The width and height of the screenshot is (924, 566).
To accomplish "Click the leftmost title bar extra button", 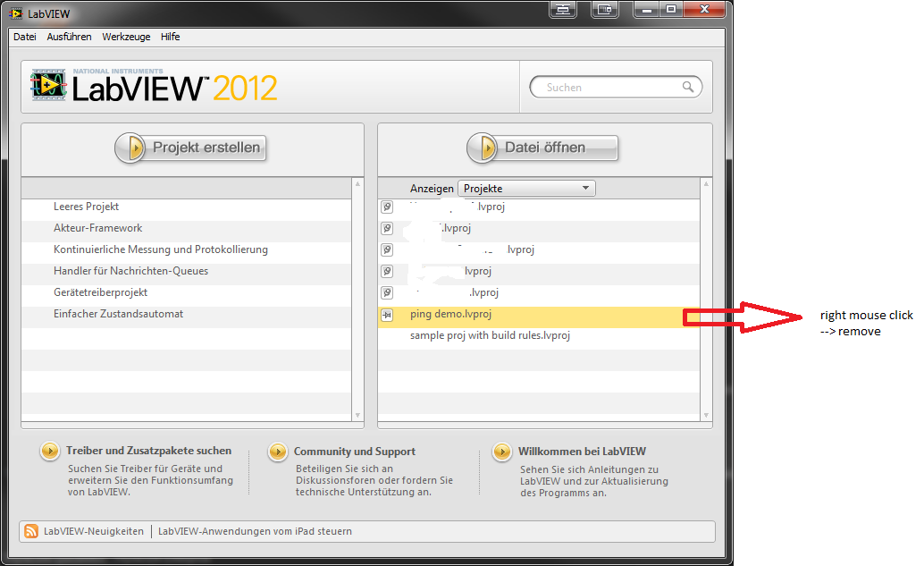I will [563, 10].
